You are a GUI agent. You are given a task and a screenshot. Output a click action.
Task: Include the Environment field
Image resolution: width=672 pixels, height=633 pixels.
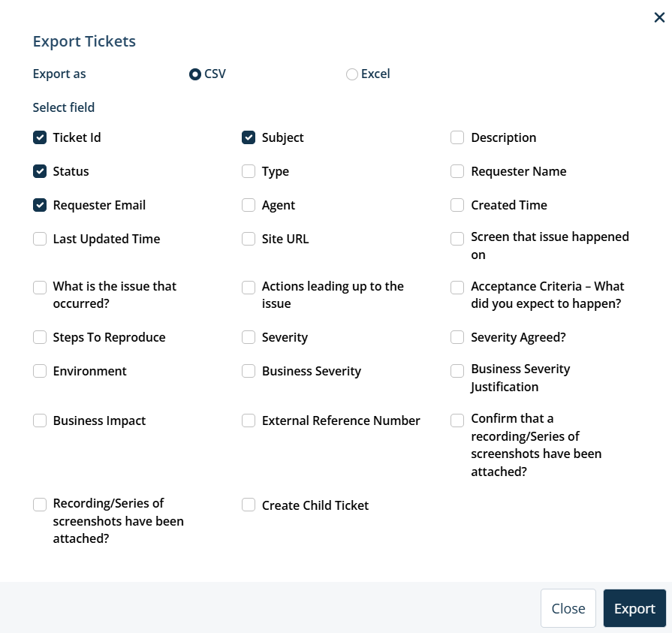40,371
